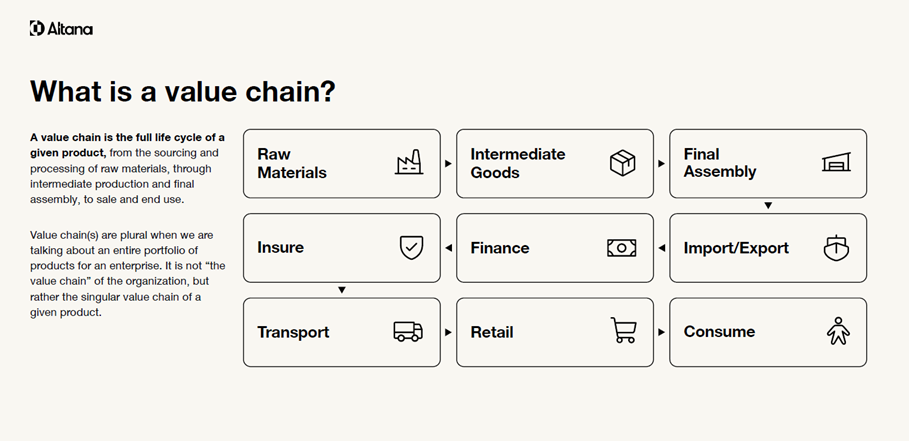This screenshot has height=441, width=909.
Task: Click the shield checkmark icon in Insure
Action: tap(411, 247)
